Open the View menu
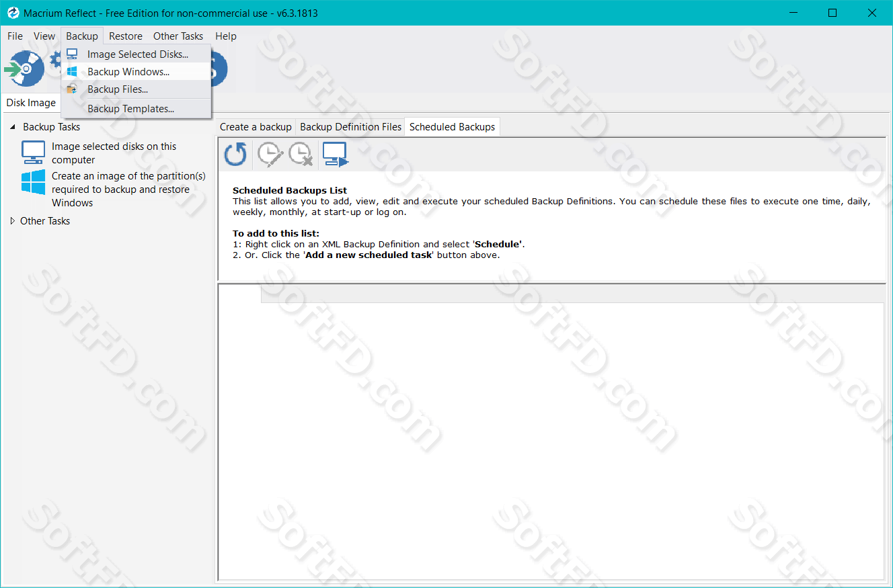The height and width of the screenshot is (588, 893). coord(44,36)
